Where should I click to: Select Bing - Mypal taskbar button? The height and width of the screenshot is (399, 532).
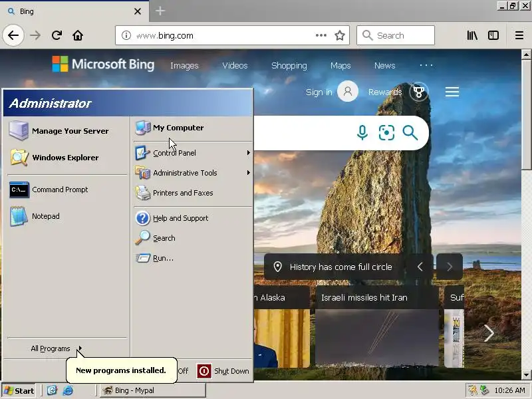(153, 390)
